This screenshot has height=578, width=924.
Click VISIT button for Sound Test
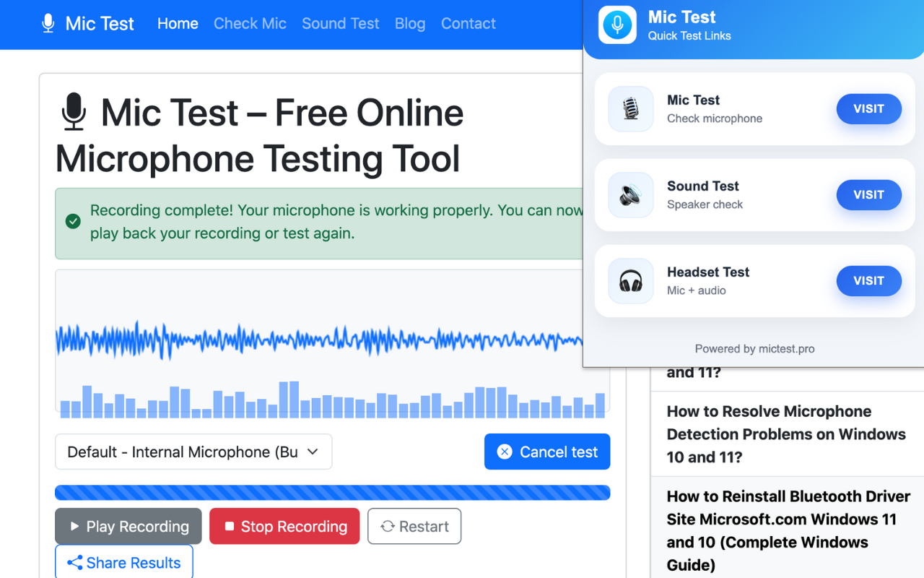pyautogui.click(x=868, y=194)
